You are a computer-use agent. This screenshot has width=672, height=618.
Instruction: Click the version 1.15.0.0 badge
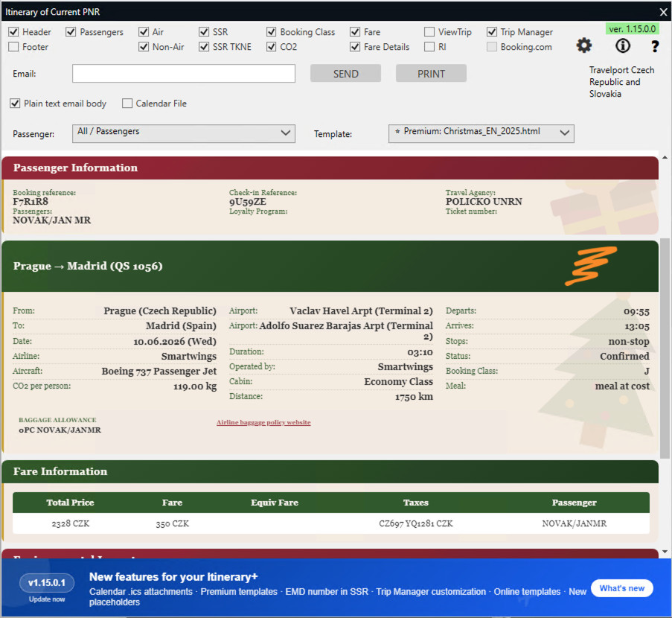(632, 29)
